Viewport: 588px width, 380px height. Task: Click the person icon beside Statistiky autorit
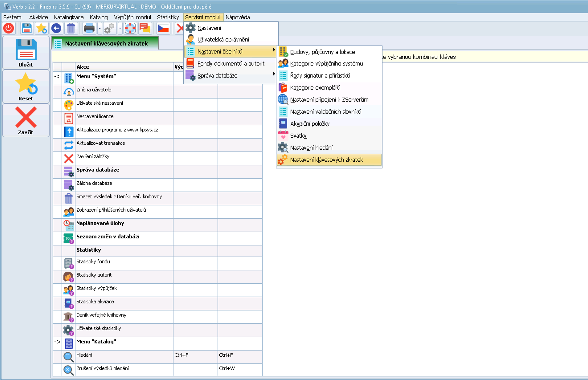tap(69, 277)
